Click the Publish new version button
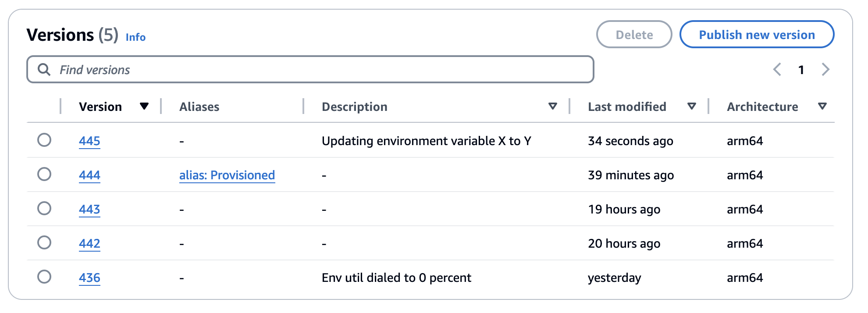868x313 pixels. [756, 35]
